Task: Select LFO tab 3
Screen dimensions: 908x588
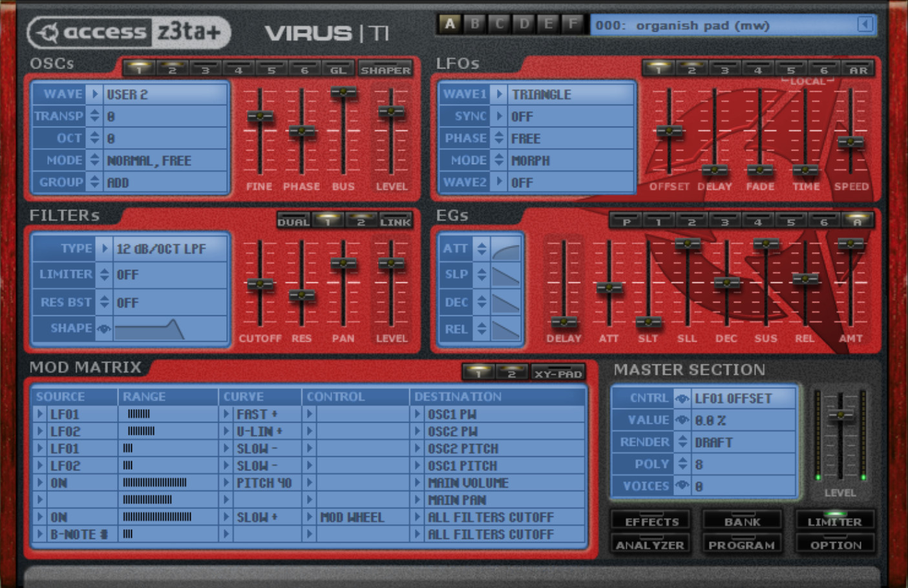Action: pos(724,69)
